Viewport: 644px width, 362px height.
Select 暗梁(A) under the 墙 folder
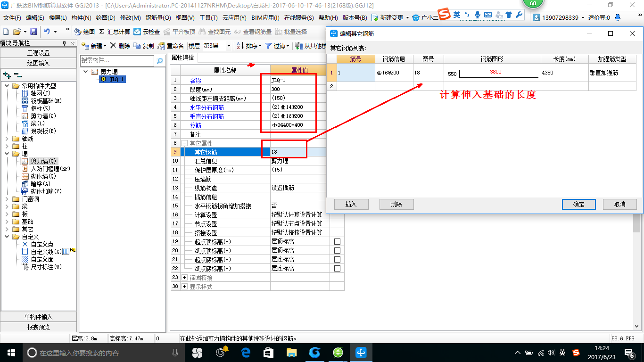tap(36, 184)
